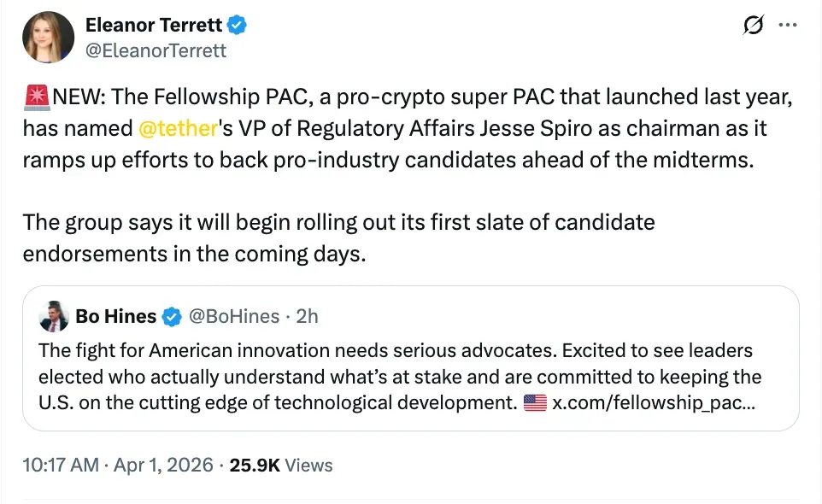This screenshot has width=822, height=504.
Task: Click Bo Hines's blue verified badge
Action: 171,316
